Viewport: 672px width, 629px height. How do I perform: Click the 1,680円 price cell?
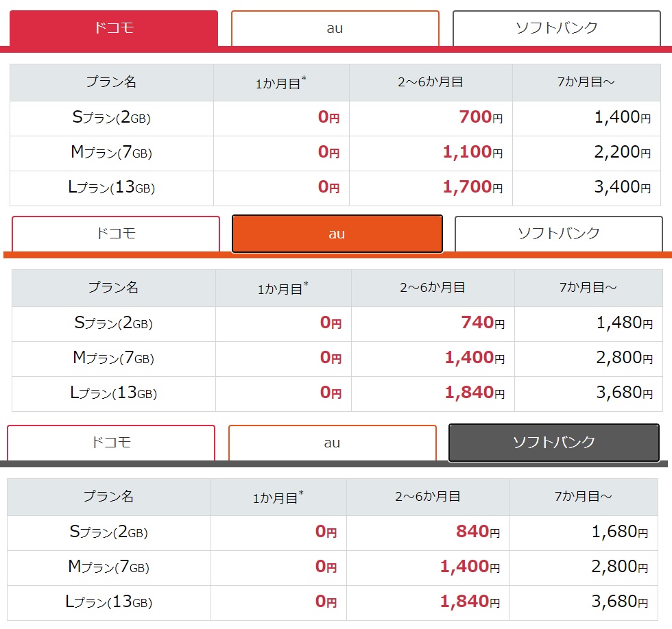coord(619,532)
